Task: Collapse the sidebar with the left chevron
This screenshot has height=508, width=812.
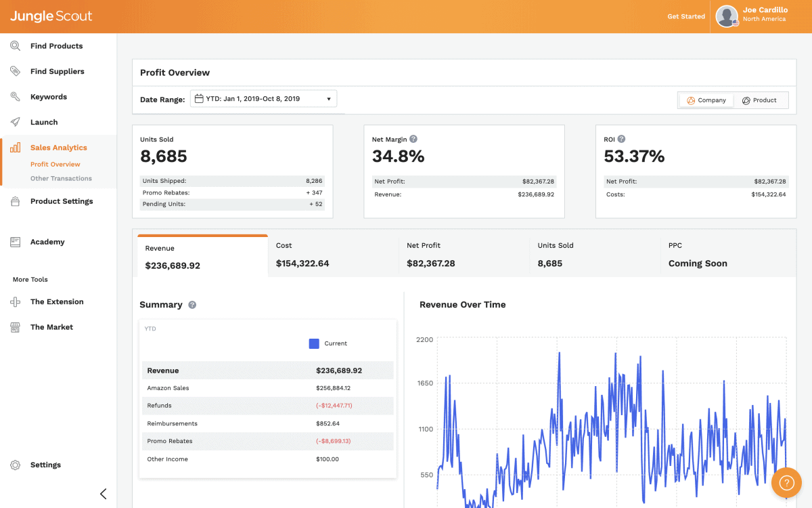Action: pos(103,494)
